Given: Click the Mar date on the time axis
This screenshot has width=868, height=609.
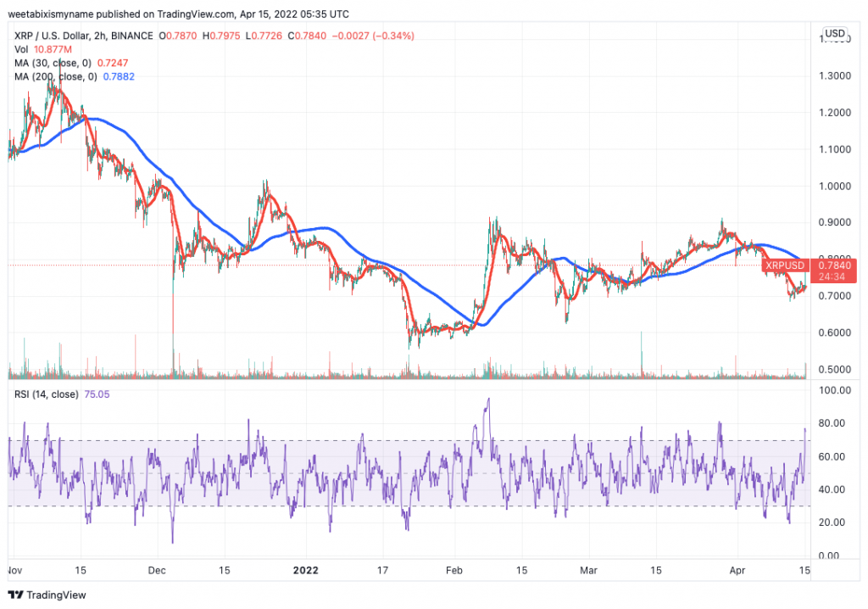Looking at the screenshot, I should [x=588, y=570].
